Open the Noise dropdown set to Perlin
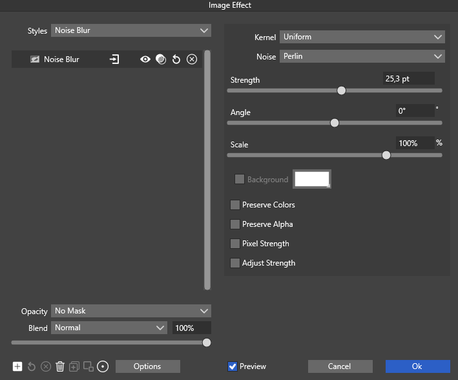 pyautogui.click(x=362, y=56)
